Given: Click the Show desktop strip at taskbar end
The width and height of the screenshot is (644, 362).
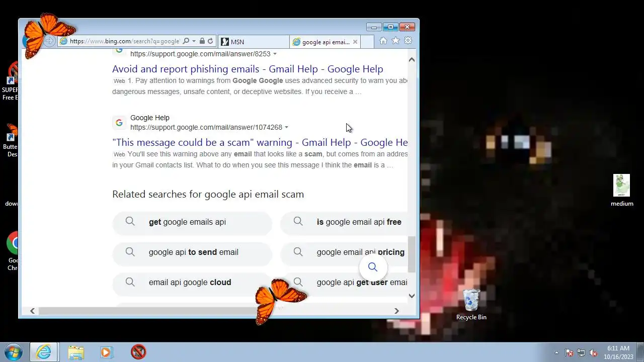Looking at the screenshot, I should 640,352.
